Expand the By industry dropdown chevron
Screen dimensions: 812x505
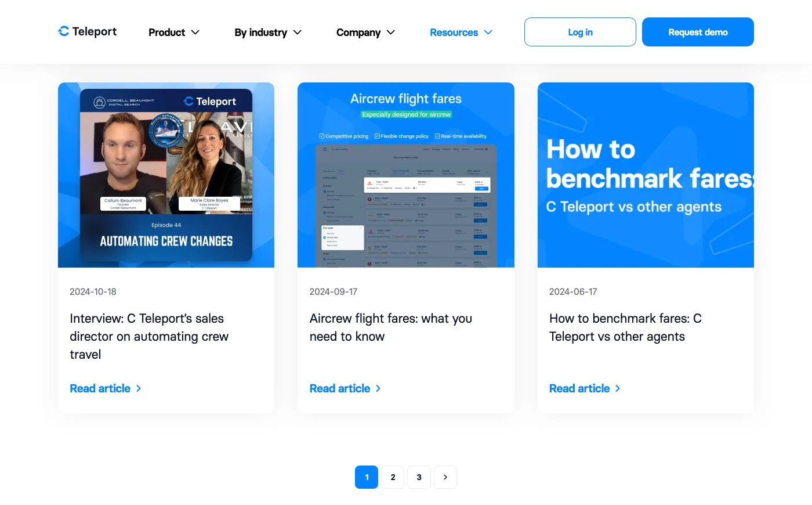click(298, 33)
